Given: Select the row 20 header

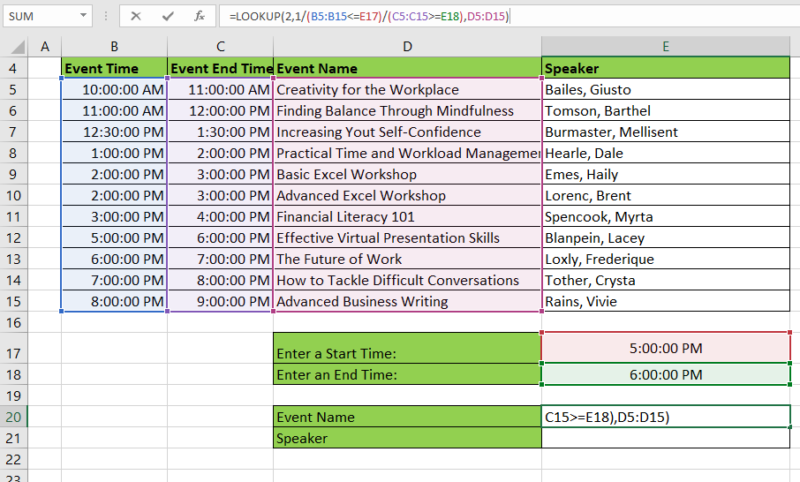Looking at the screenshot, I should pos(14,416).
